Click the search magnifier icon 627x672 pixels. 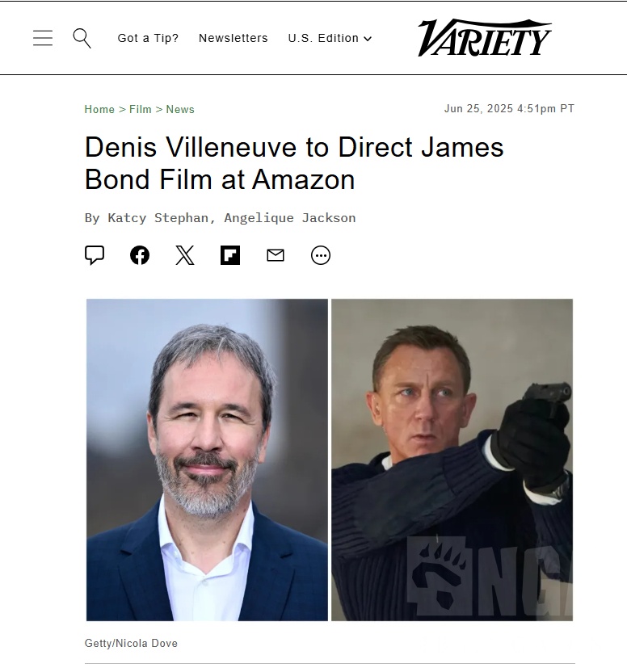[x=82, y=38]
